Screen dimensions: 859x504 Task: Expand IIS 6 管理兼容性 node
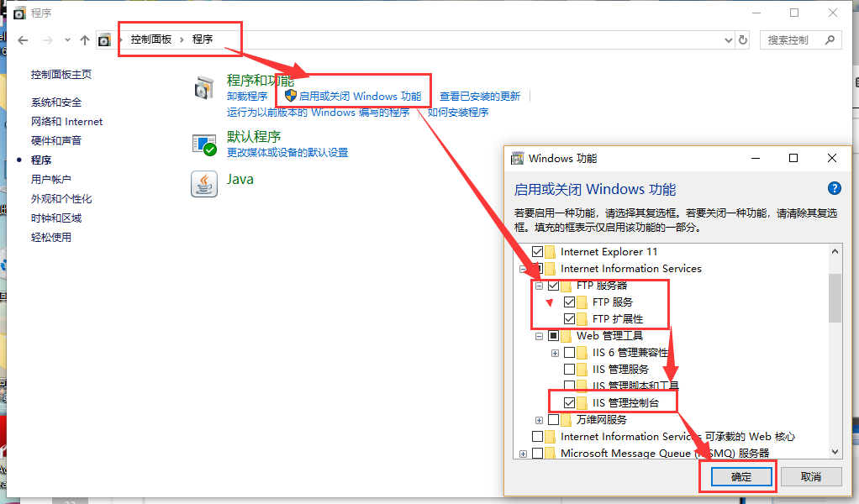coord(555,353)
